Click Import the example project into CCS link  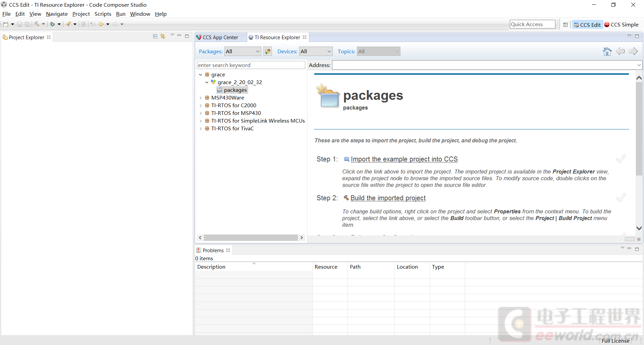click(404, 159)
